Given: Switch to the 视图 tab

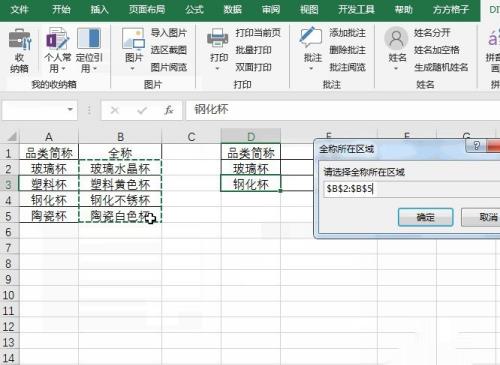Looking at the screenshot, I should 309,9.
